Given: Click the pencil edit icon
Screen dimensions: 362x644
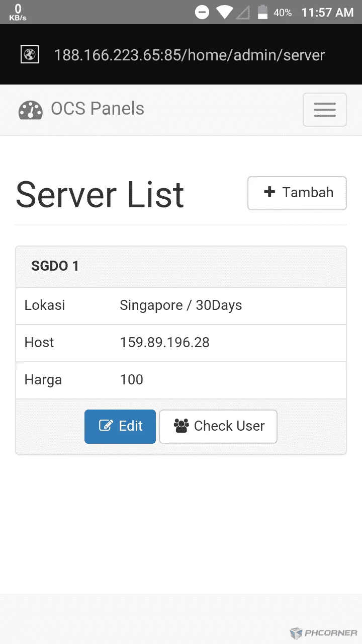Looking at the screenshot, I should point(106,426).
